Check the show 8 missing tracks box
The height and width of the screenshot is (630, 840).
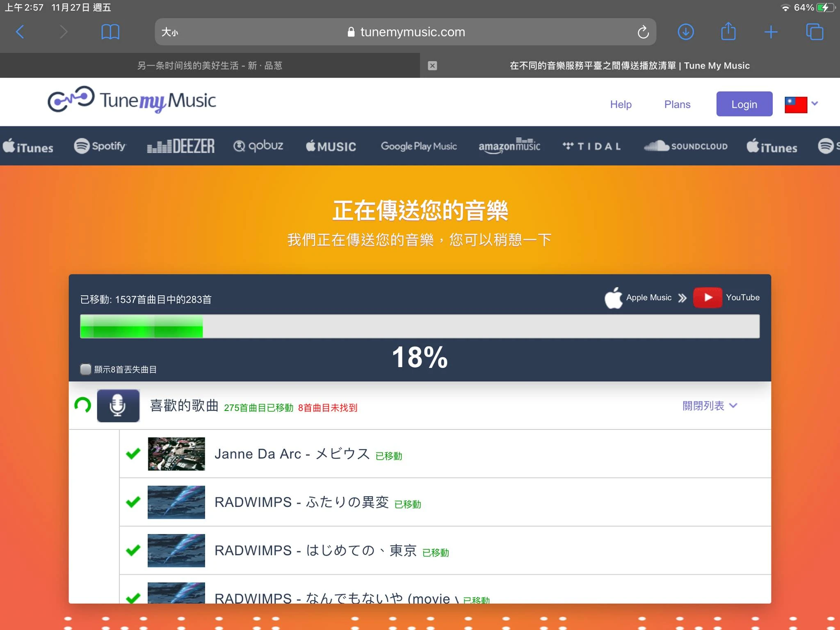tap(86, 369)
